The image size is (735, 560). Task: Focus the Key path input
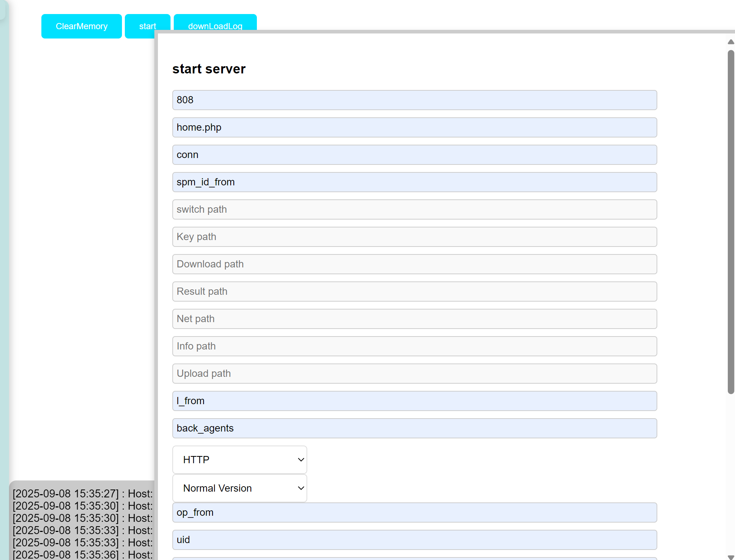pos(414,237)
